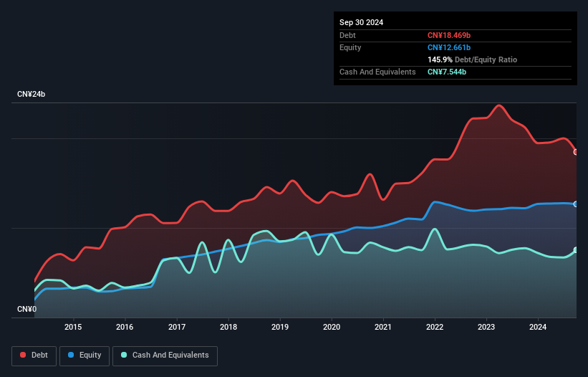The width and height of the screenshot is (588, 377).
Task: Click the 2015 x-axis label
Action: click(73, 327)
